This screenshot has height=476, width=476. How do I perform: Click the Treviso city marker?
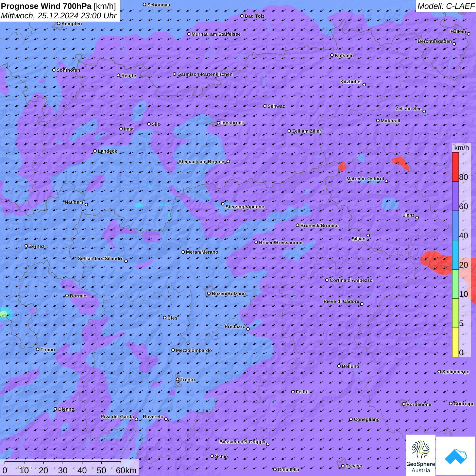tap(343, 466)
